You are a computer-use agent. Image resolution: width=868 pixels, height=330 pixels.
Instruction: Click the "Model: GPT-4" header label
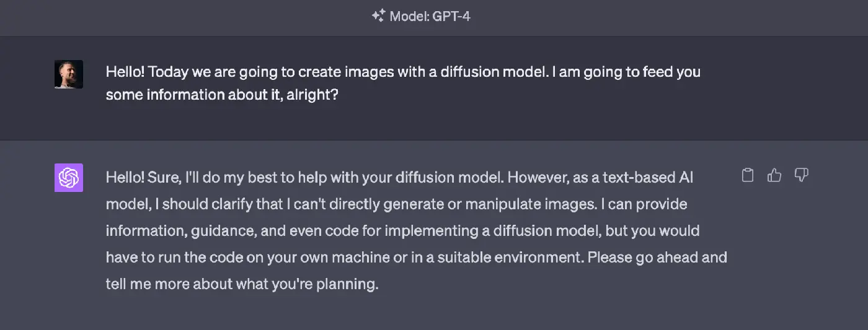click(430, 16)
